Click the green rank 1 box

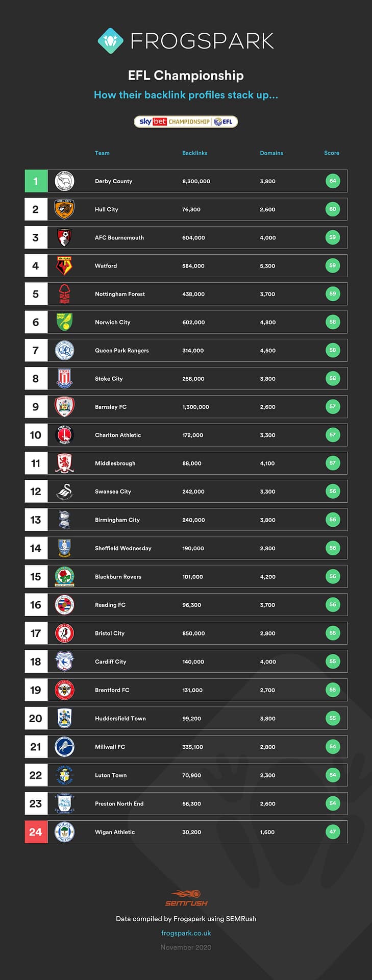36,181
